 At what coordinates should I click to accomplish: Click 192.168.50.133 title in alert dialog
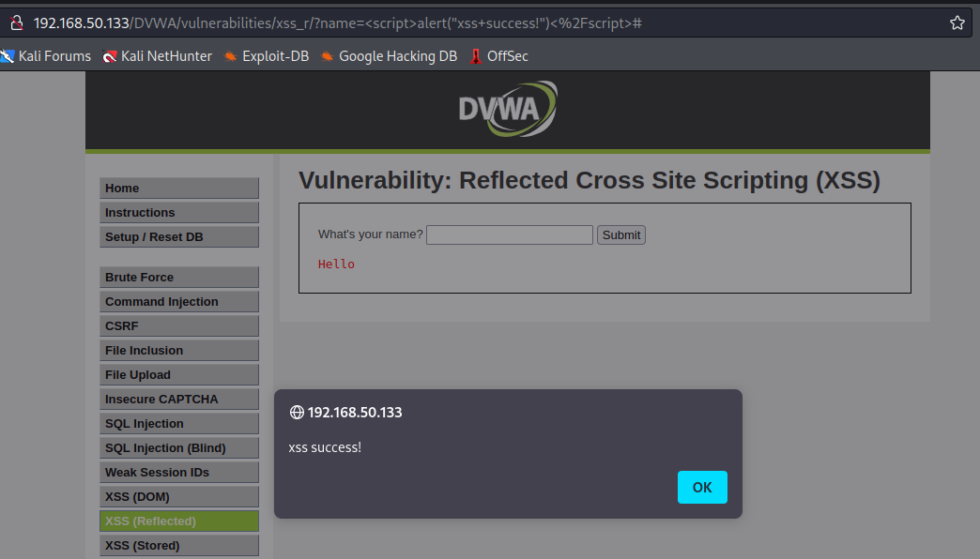point(355,413)
